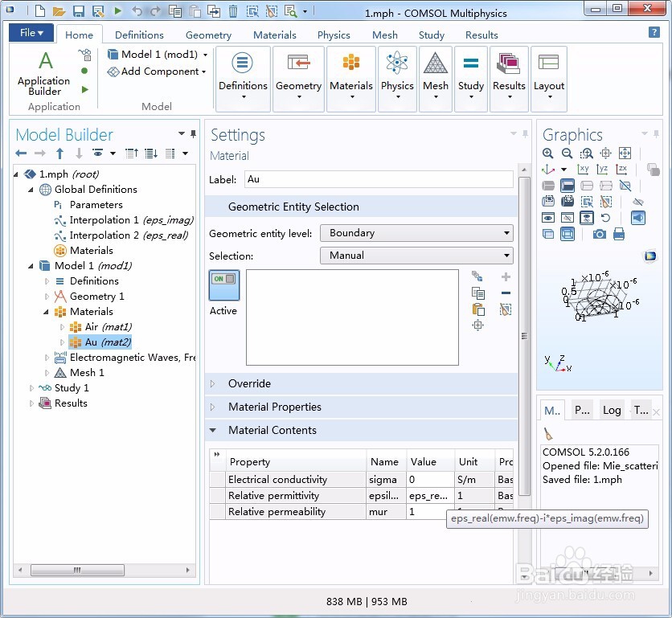Switch to the zx-plane view

[621, 170]
